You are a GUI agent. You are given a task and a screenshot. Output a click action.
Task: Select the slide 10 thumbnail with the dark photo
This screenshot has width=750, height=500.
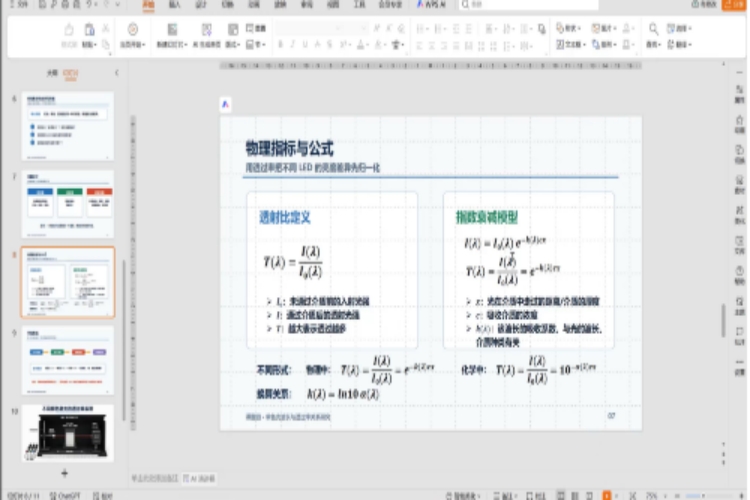click(67, 433)
